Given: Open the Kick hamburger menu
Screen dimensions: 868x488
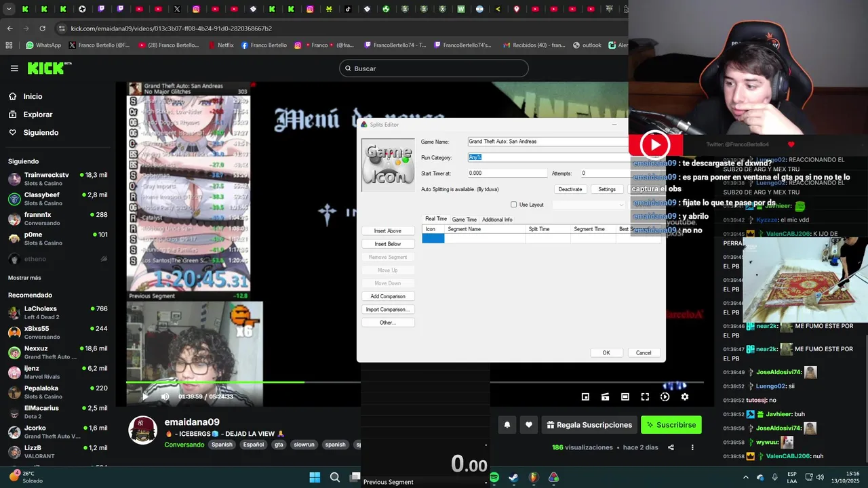Looking at the screenshot, I should click(x=14, y=68).
